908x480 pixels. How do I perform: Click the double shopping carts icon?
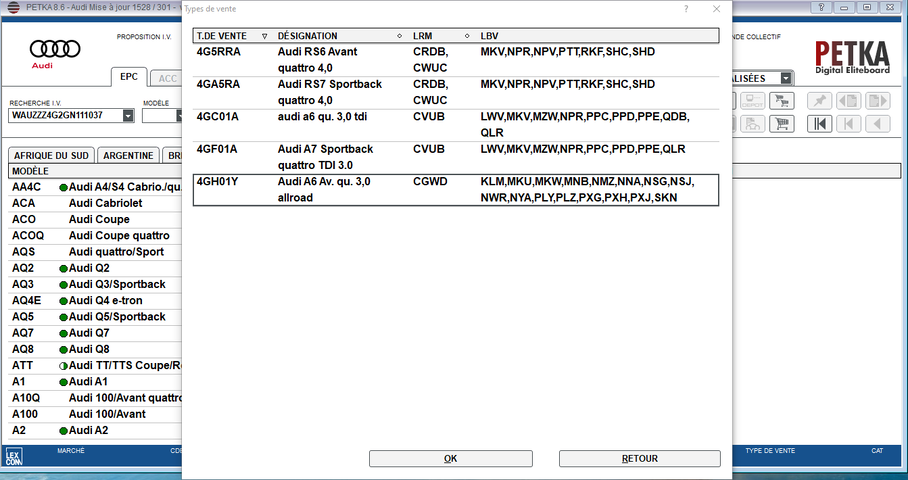point(782,101)
